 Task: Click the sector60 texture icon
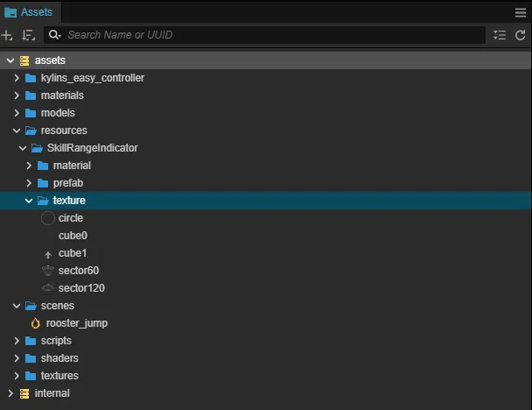(x=48, y=271)
